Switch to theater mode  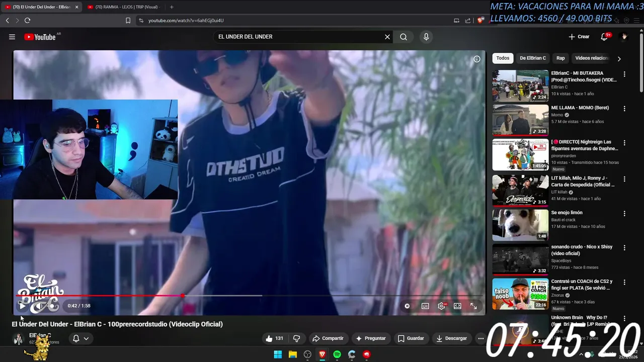click(457, 306)
